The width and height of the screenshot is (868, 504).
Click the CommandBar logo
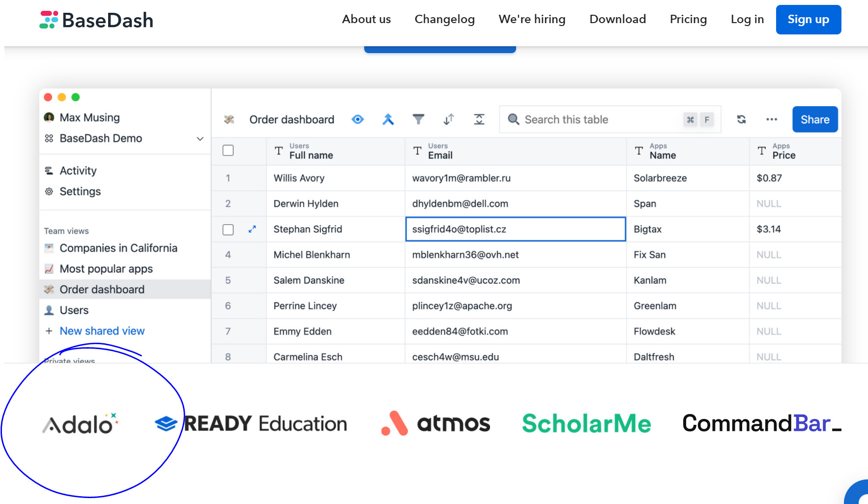pos(762,423)
